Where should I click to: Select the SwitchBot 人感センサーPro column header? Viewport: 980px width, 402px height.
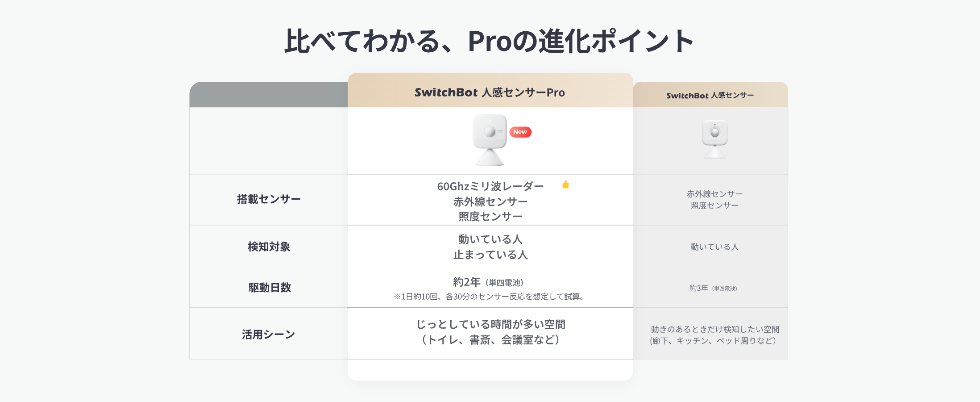pyautogui.click(x=490, y=92)
